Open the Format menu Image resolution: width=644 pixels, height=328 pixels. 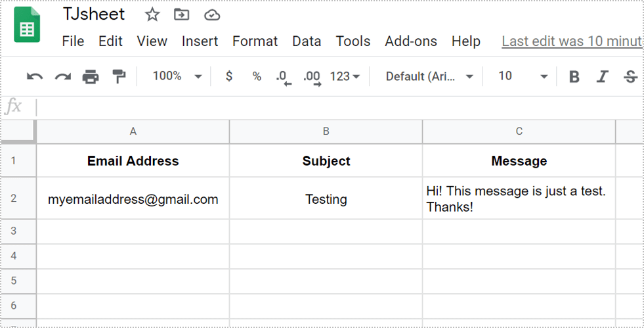click(x=255, y=41)
